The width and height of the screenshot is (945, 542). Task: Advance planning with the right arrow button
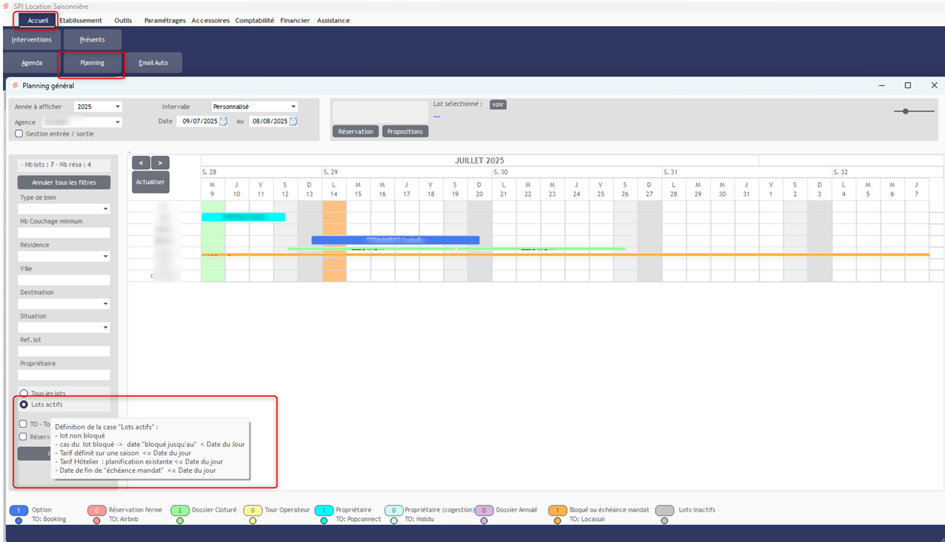click(x=160, y=162)
